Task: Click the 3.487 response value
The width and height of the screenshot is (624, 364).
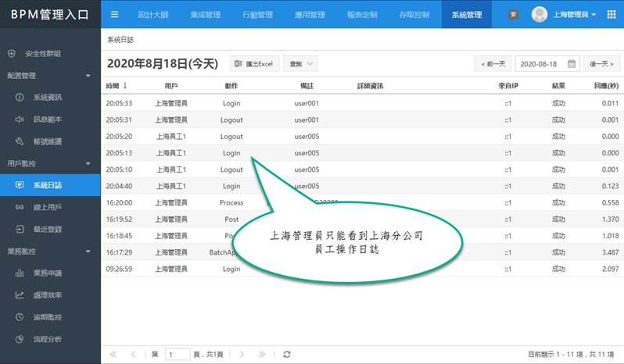Action: (x=611, y=252)
